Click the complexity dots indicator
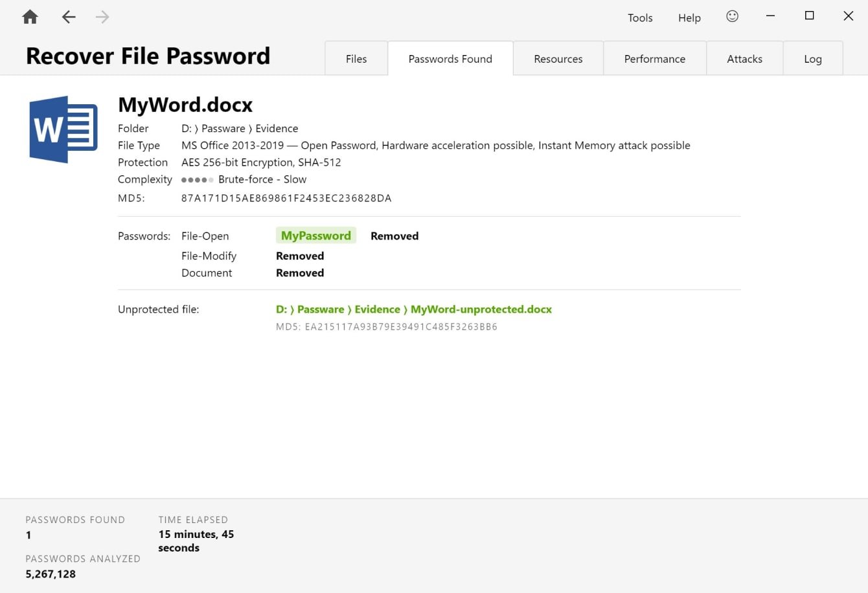This screenshot has height=593, width=868. (197, 180)
